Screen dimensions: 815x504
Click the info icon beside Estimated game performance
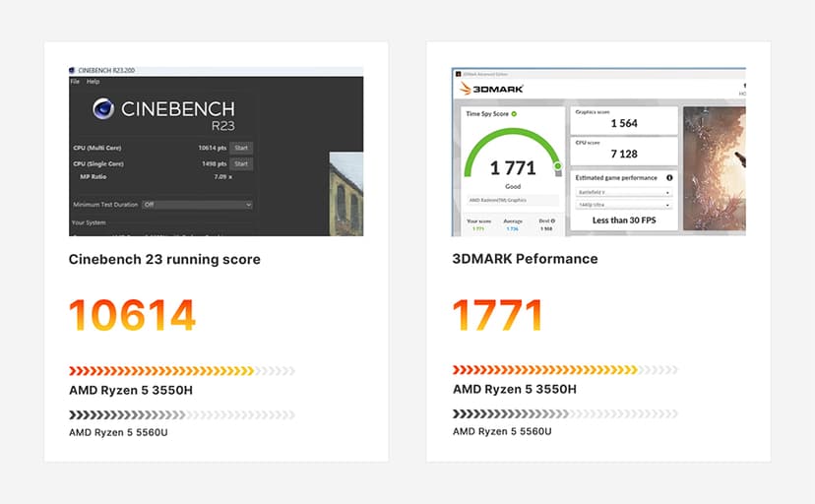[x=669, y=178]
